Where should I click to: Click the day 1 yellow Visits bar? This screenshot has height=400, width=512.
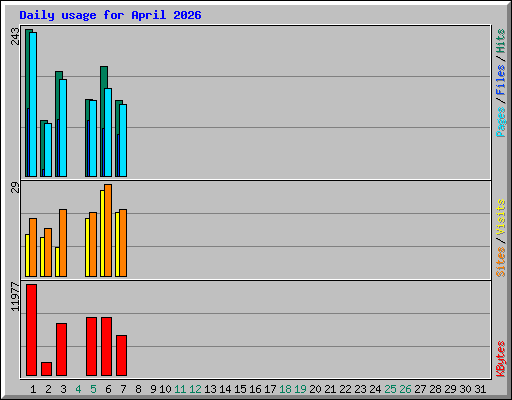[x=28, y=255]
